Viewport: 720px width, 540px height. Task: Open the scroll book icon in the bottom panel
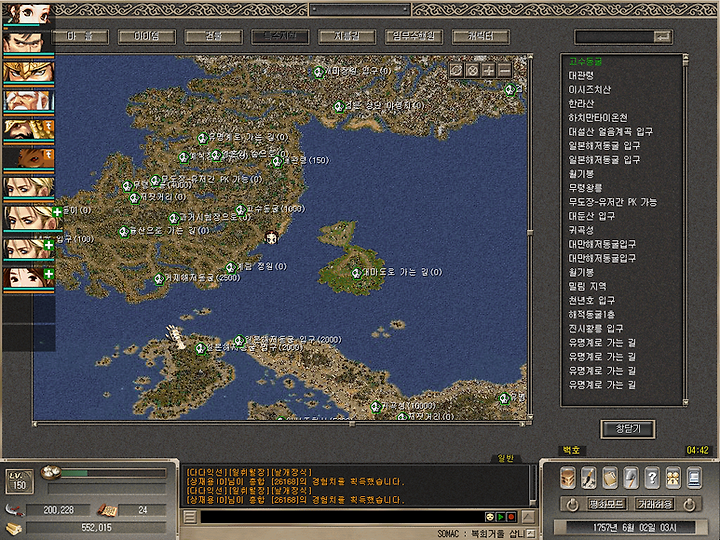point(610,478)
